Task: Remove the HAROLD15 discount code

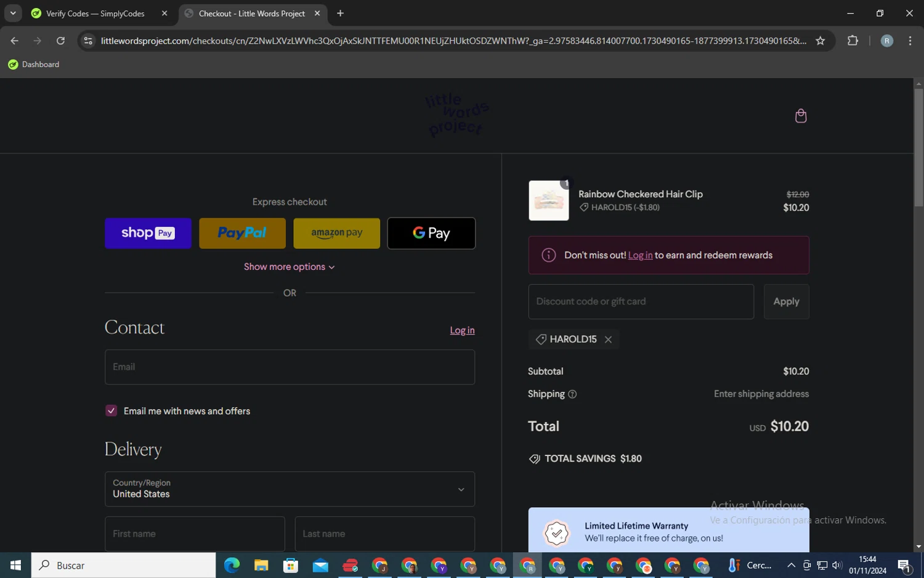Action: point(608,340)
